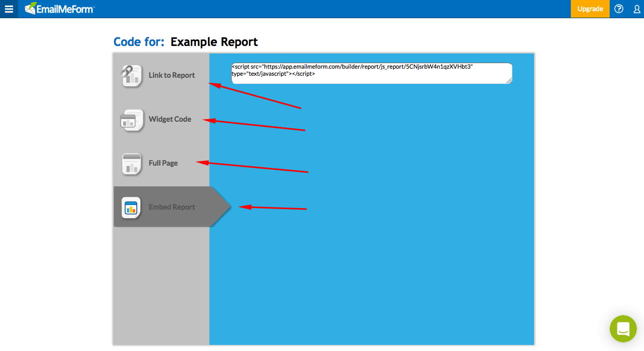Click the Widget Code icon
Image resolution: width=644 pixels, height=351 pixels.
(132, 120)
